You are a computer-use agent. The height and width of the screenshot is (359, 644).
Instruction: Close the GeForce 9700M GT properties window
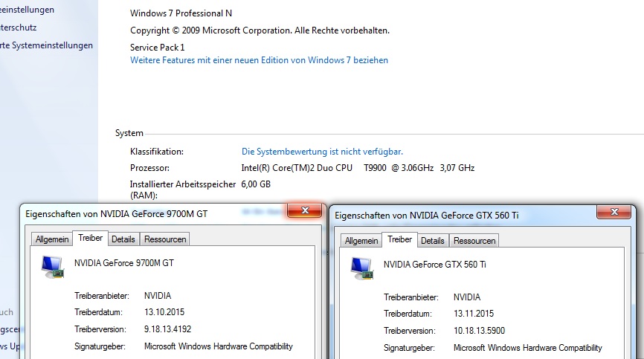click(305, 210)
